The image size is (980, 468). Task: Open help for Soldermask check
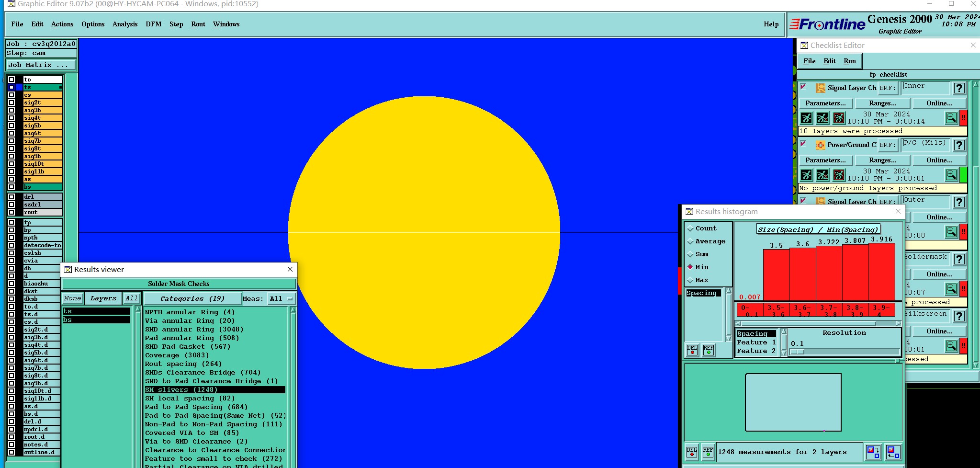point(959,259)
